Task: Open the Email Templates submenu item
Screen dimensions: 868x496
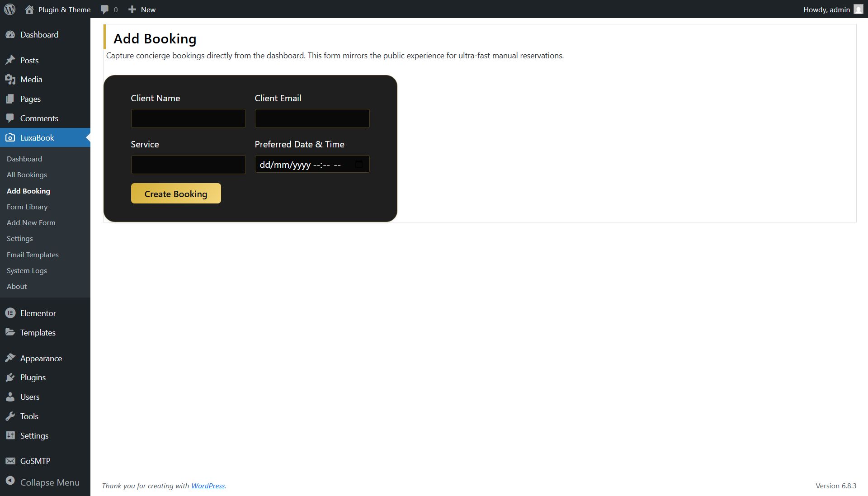Action: point(33,255)
